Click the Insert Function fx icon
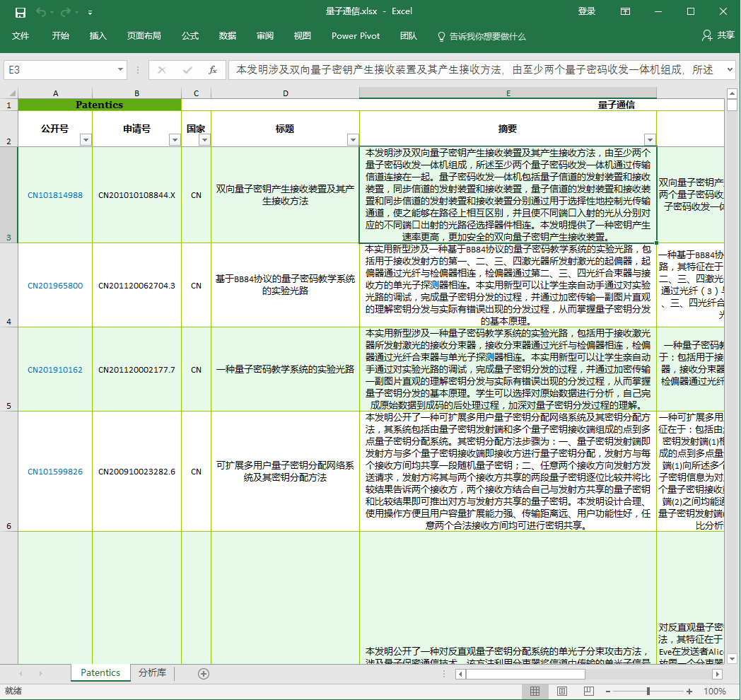Image resolution: width=741 pixels, height=700 pixels. tap(212, 70)
